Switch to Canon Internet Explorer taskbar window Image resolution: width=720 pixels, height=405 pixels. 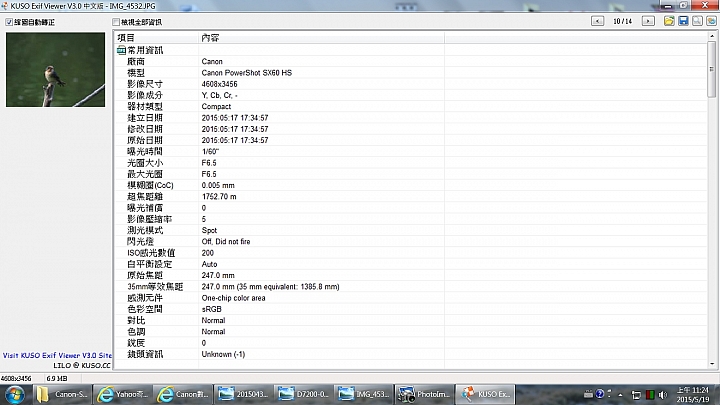pos(183,394)
